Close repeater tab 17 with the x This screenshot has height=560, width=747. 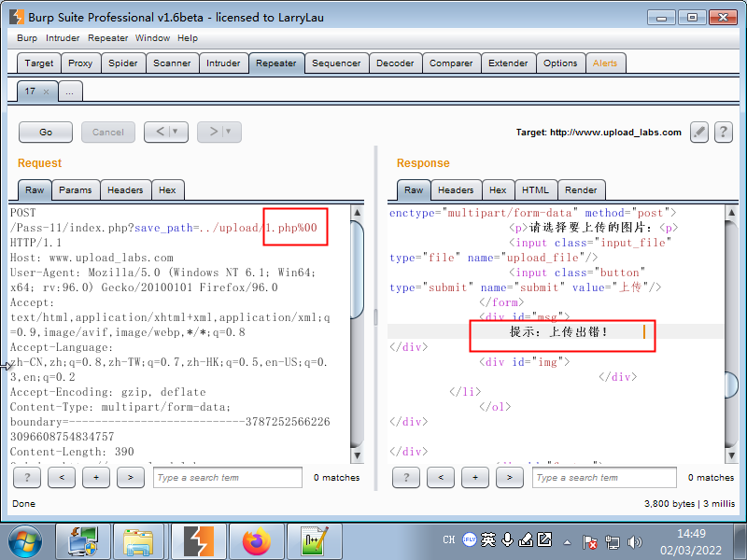pyautogui.click(x=46, y=91)
